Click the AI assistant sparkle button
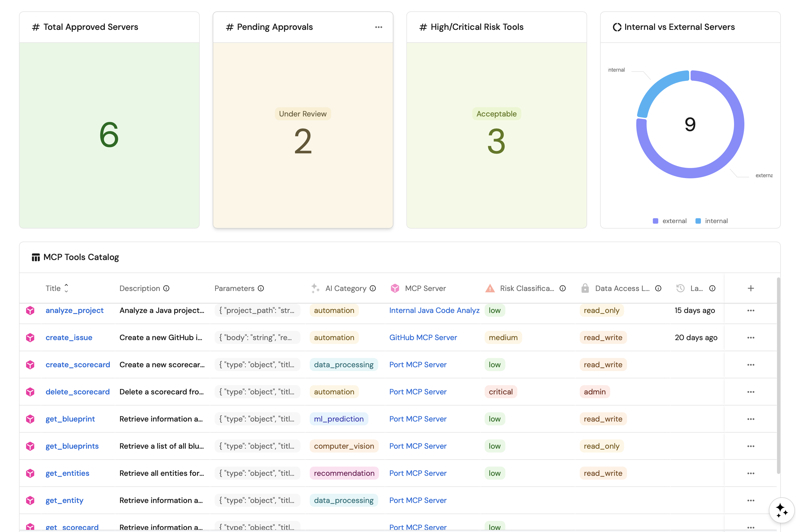Screen dimensions: 796x532 pos(781,510)
